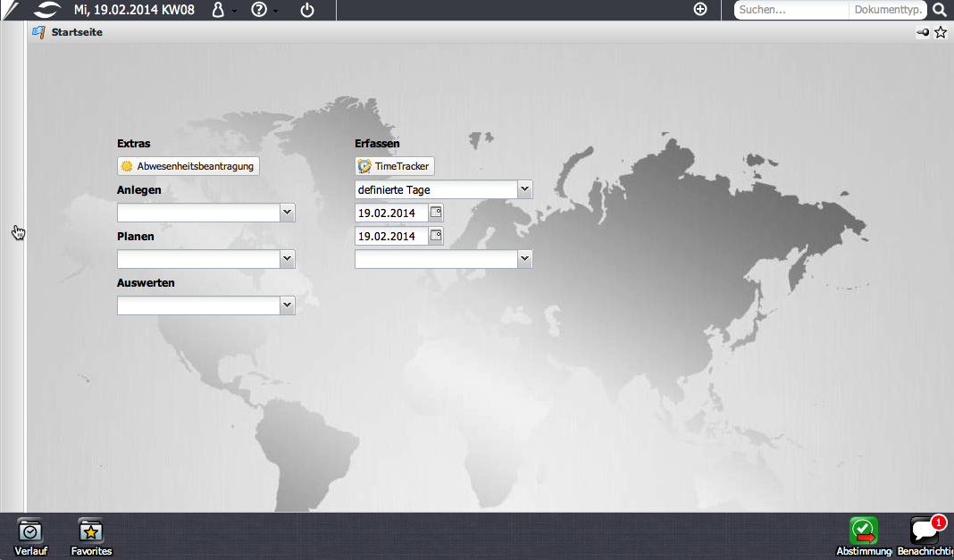Click the power logout icon
Viewport: 954px width, 560px height.
tap(307, 10)
